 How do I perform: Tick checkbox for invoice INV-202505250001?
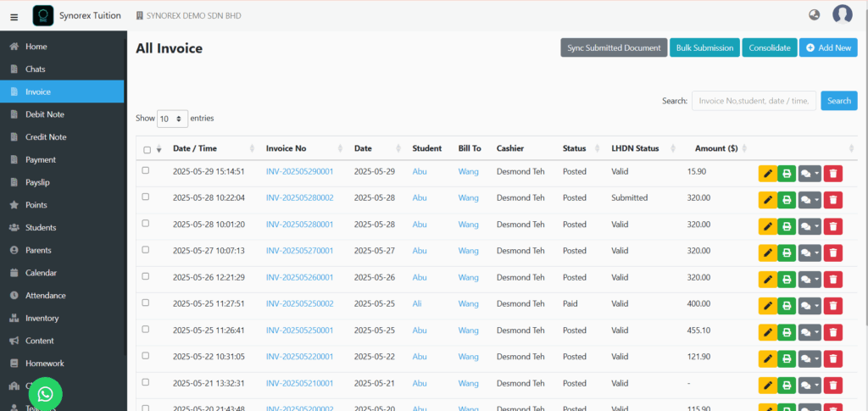coord(146,329)
